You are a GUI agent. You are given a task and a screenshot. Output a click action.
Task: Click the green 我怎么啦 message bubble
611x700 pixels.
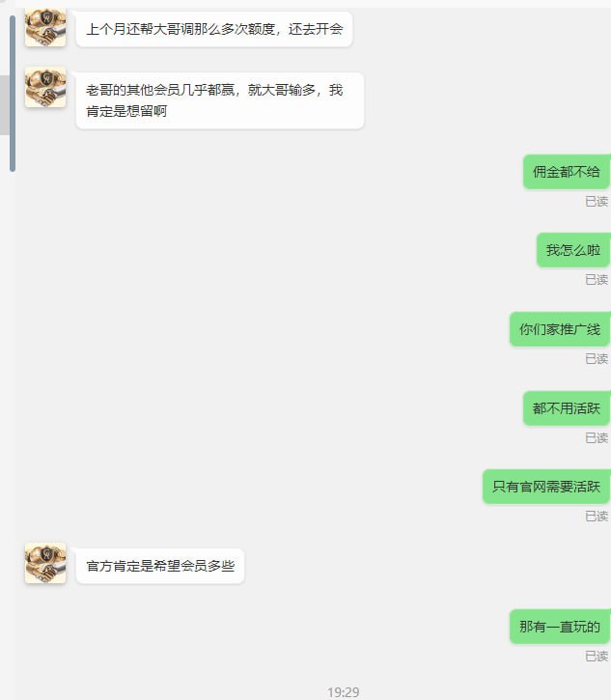click(573, 250)
